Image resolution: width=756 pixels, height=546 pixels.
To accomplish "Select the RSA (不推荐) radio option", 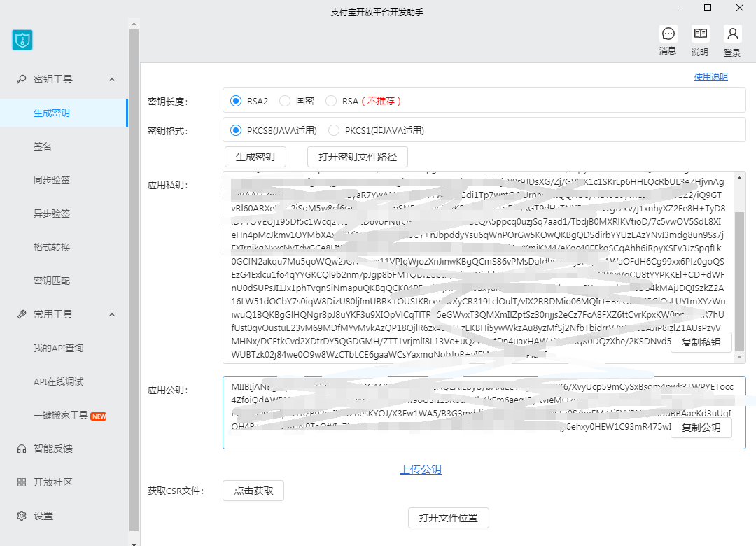I will point(331,101).
